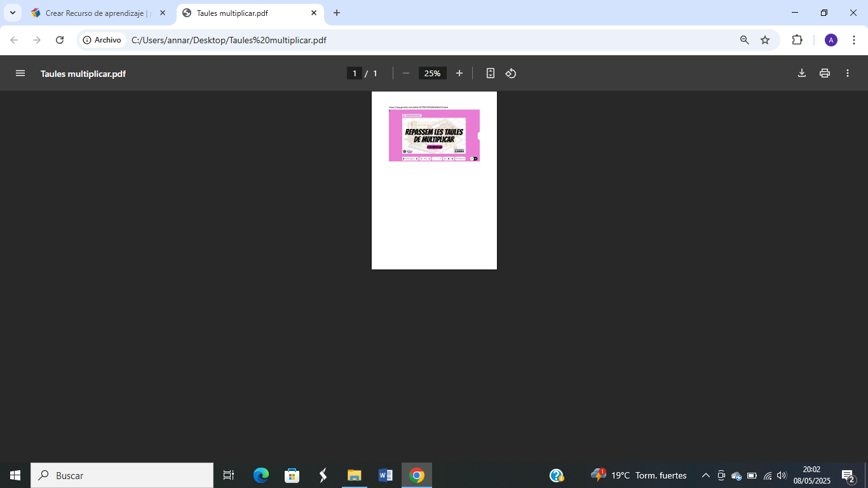Open the PDF viewer more actions menu

pyautogui.click(x=848, y=73)
